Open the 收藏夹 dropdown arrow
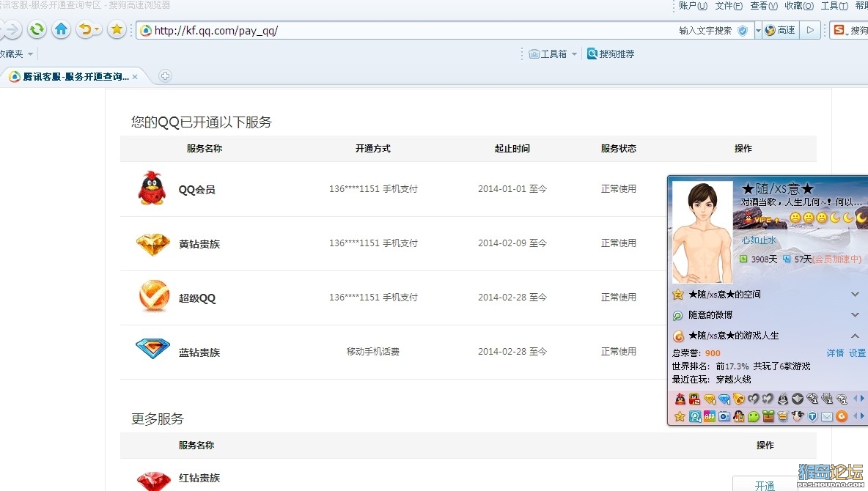This screenshot has height=491, width=868. click(31, 53)
